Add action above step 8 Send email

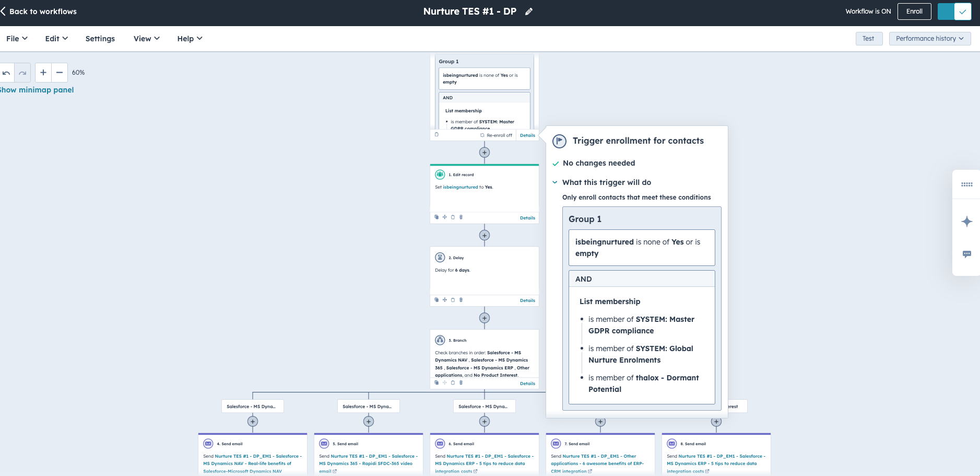[716, 421]
